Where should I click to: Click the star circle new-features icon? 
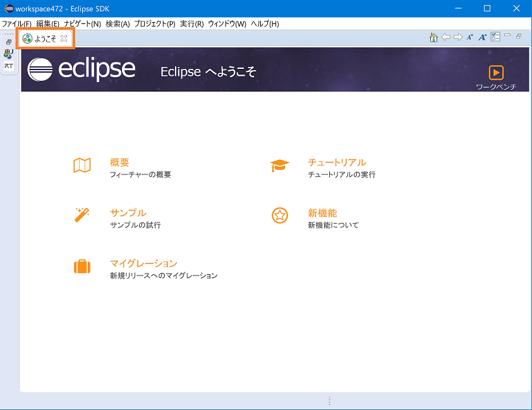(x=279, y=215)
